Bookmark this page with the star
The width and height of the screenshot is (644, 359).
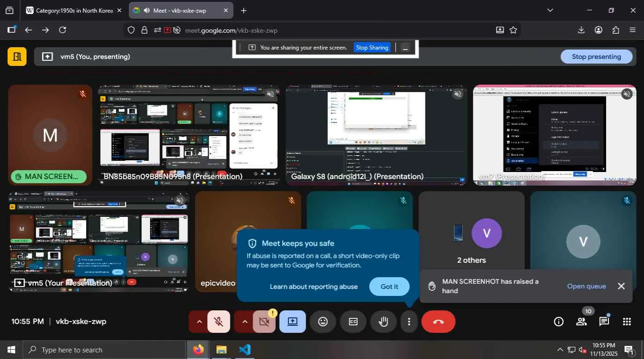pyautogui.click(x=513, y=30)
